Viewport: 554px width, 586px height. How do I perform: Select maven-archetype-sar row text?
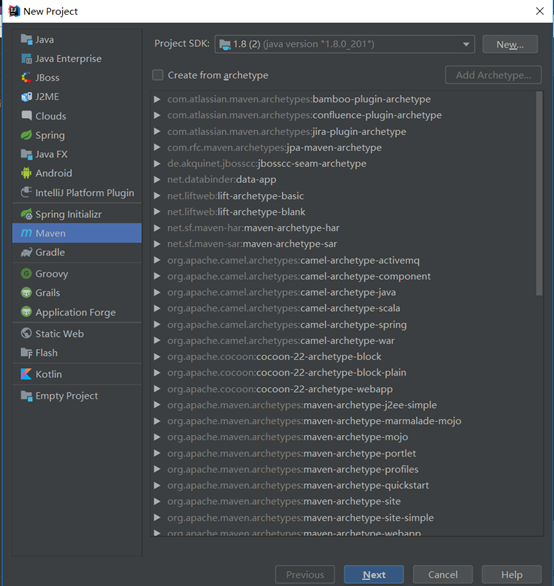click(x=252, y=244)
